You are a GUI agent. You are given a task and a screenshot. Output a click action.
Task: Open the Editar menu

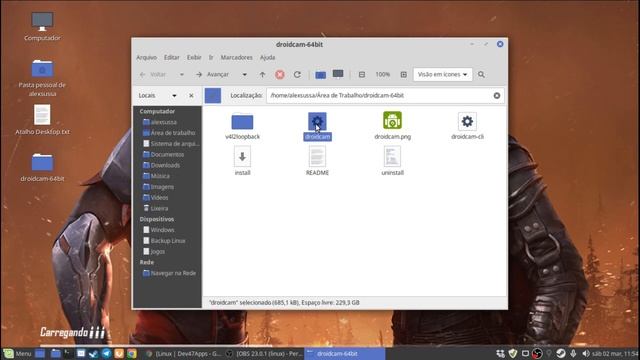pyautogui.click(x=171, y=58)
